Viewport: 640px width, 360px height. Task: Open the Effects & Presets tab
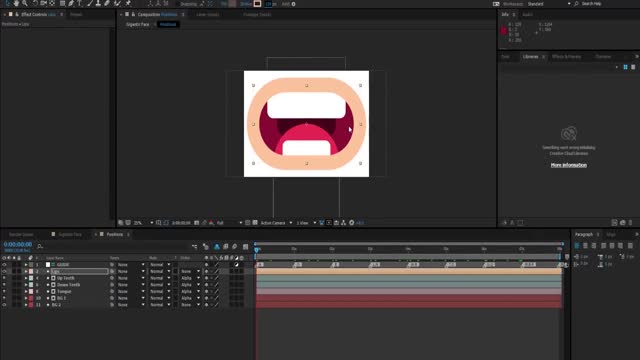click(566, 57)
